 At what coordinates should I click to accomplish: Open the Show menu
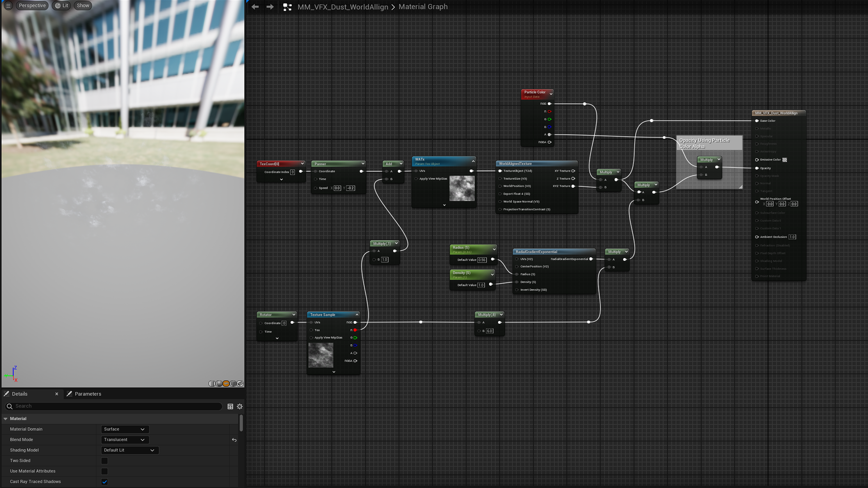(x=83, y=6)
